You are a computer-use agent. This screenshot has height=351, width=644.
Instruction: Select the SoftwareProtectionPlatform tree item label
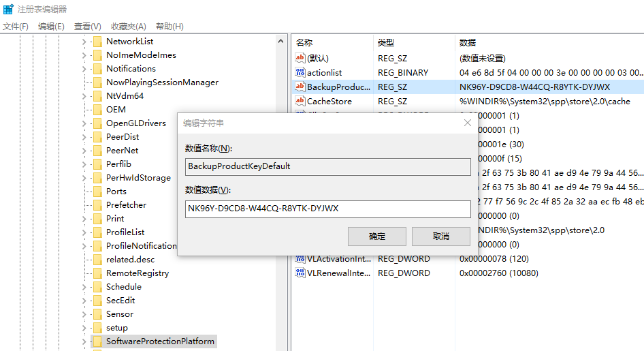click(x=160, y=341)
